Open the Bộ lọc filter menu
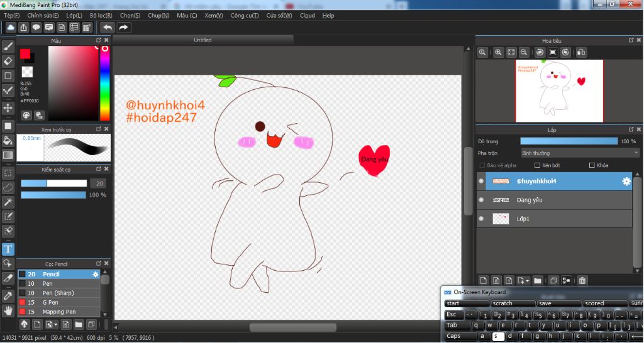 click(x=101, y=15)
